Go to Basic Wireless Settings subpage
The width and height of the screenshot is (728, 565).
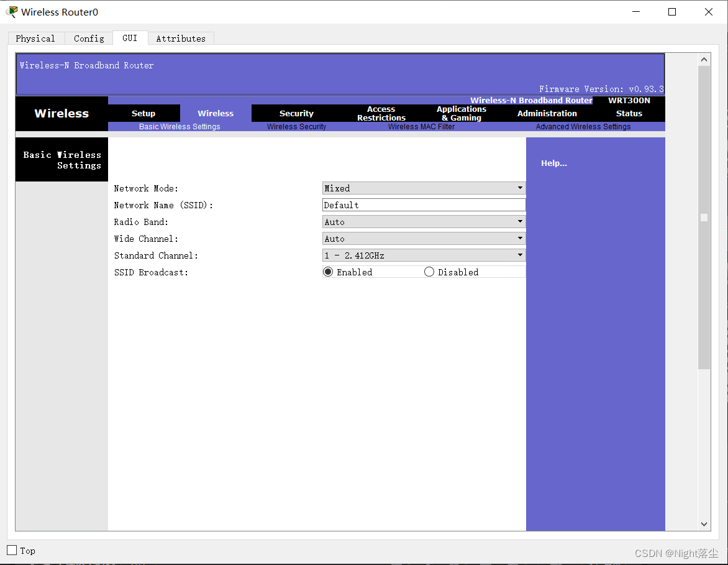180,126
